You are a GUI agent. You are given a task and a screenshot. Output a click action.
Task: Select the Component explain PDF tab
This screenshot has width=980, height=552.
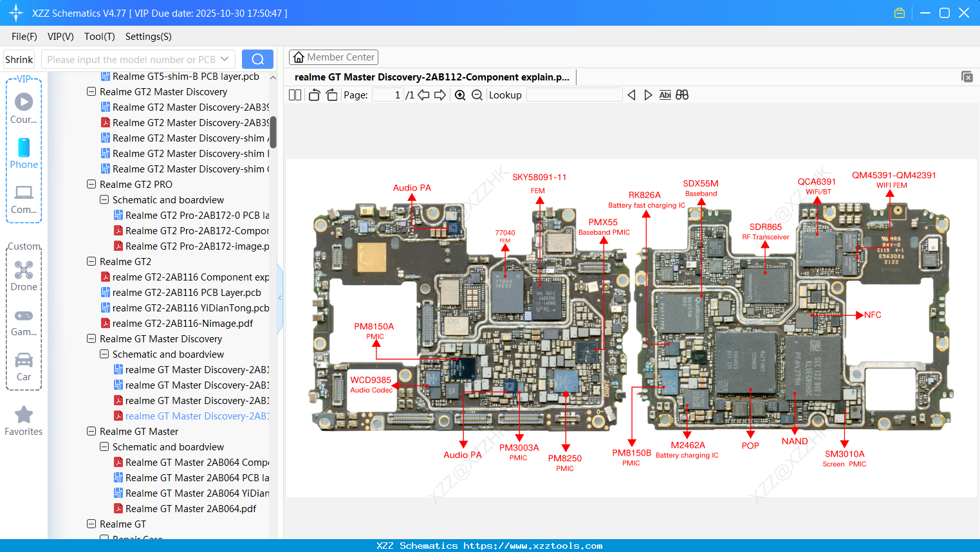430,77
